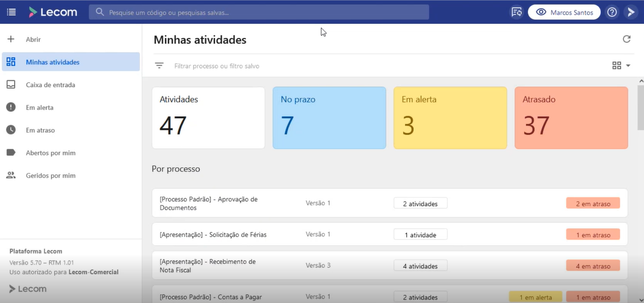Open the saved searches list icon
This screenshot has width=644, height=303.
[516, 12]
